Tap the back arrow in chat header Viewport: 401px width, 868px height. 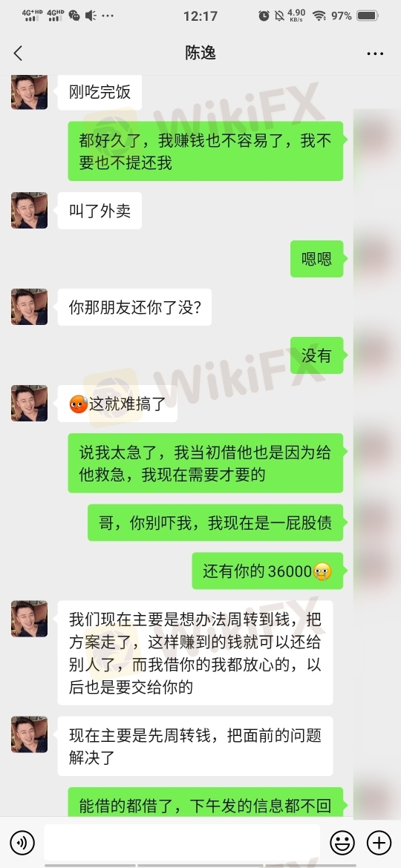tap(18, 53)
